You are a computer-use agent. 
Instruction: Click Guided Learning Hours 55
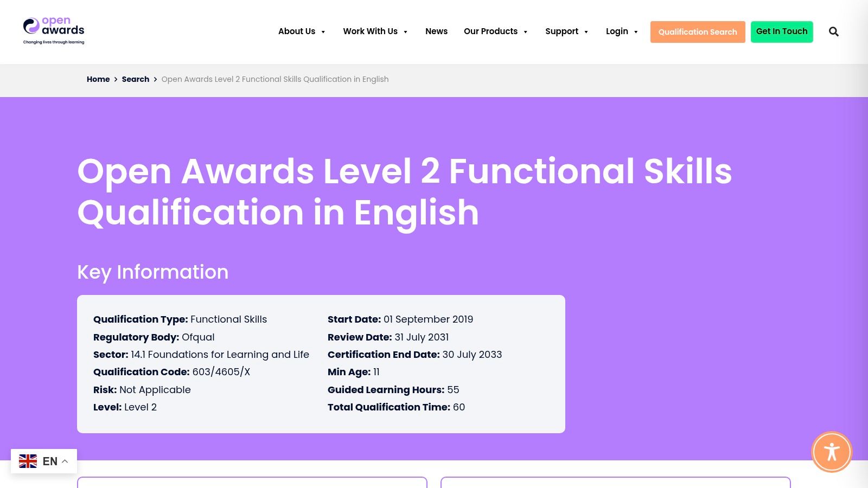tap(393, 390)
